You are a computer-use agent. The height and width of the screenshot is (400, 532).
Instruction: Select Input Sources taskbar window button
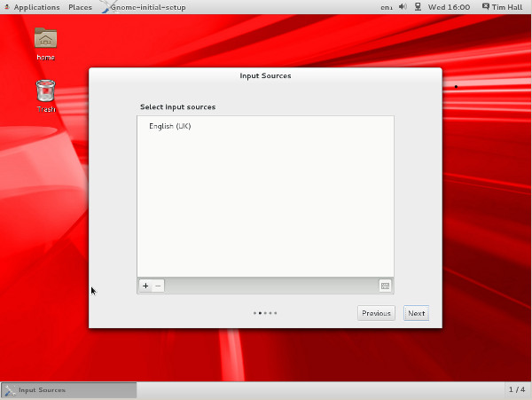[69, 390]
